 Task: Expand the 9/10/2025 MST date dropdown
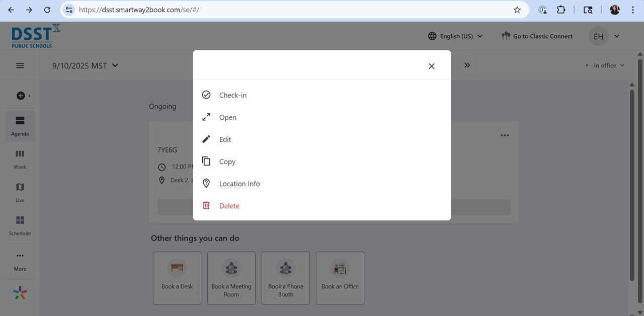(86, 65)
